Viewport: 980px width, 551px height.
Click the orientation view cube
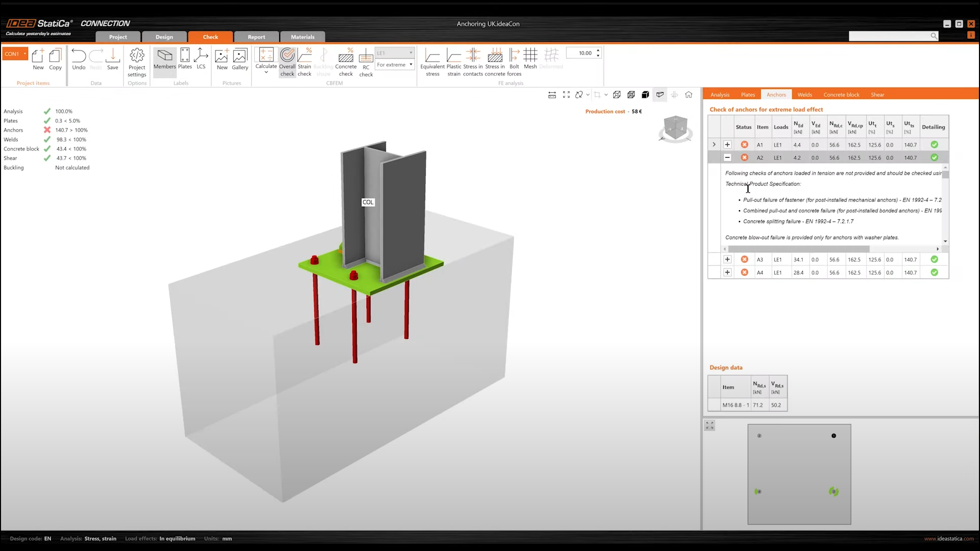click(x=676, y=128)
